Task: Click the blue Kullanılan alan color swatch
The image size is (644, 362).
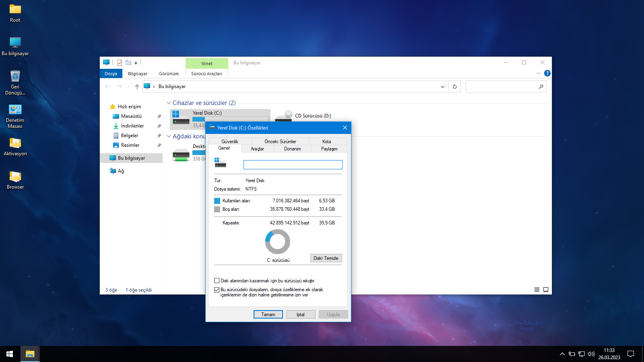Action: [217, 201]
